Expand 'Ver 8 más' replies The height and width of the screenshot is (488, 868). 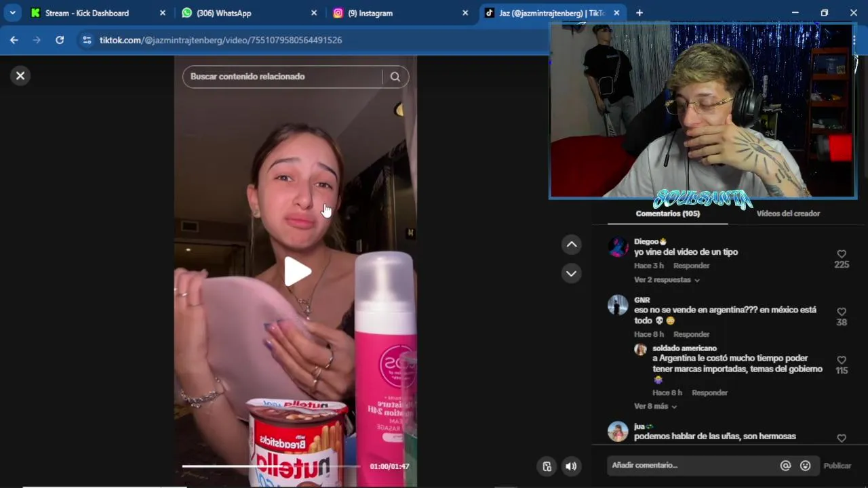[x=656, y=407]
